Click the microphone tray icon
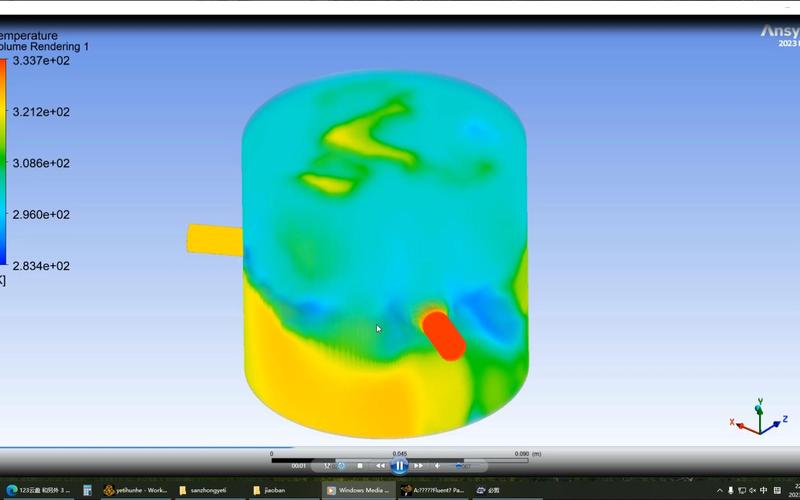800x500 pixels. pos(731,491)
